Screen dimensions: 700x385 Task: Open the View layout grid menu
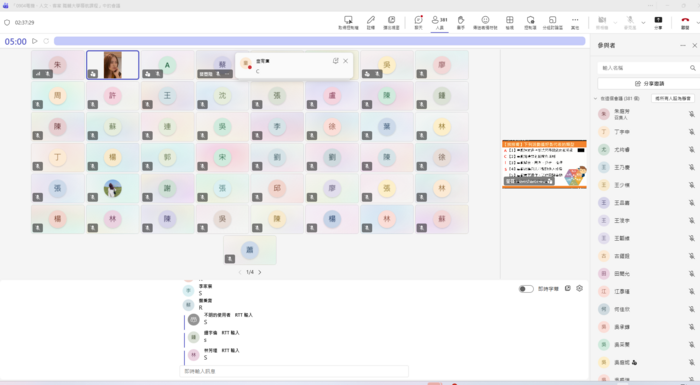tap(509, 22)
